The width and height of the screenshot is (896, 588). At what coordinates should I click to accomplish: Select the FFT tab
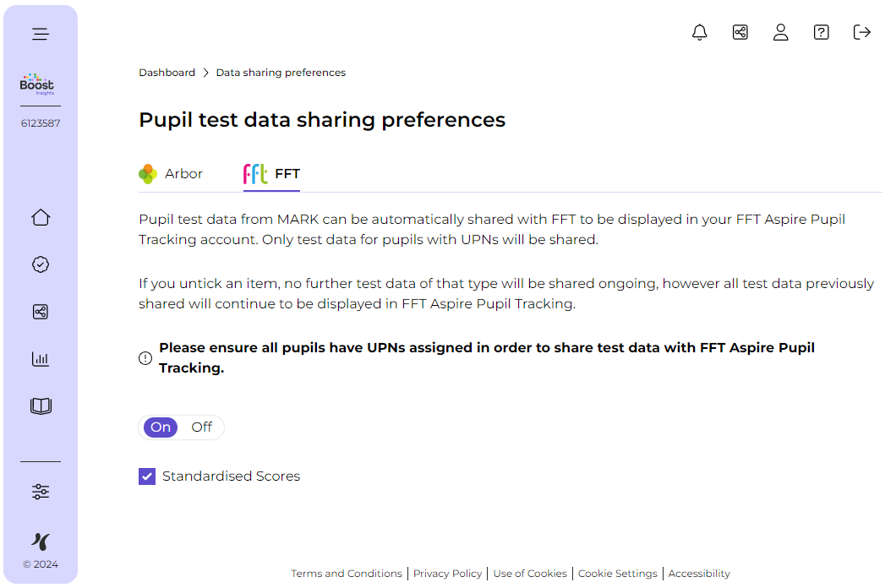272,174
